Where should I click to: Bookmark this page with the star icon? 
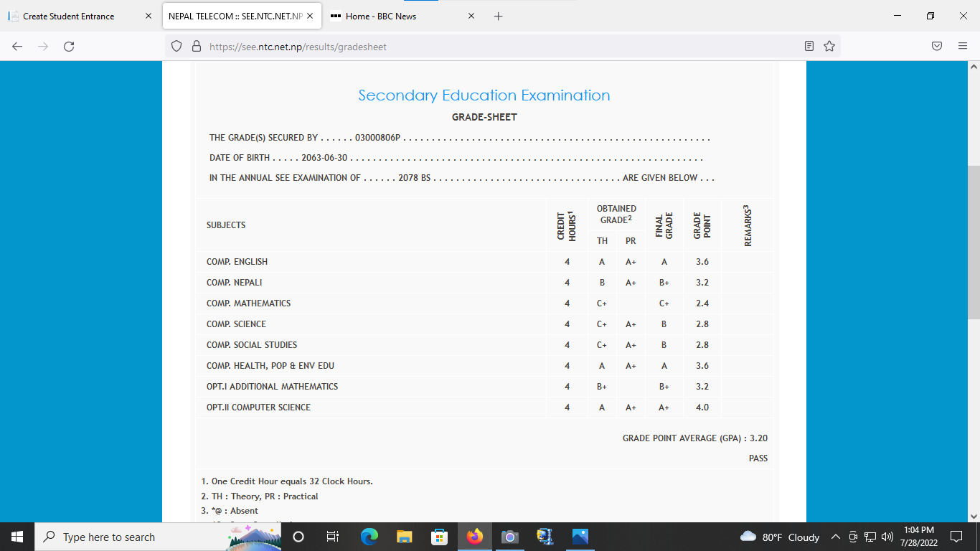point(829,46)
